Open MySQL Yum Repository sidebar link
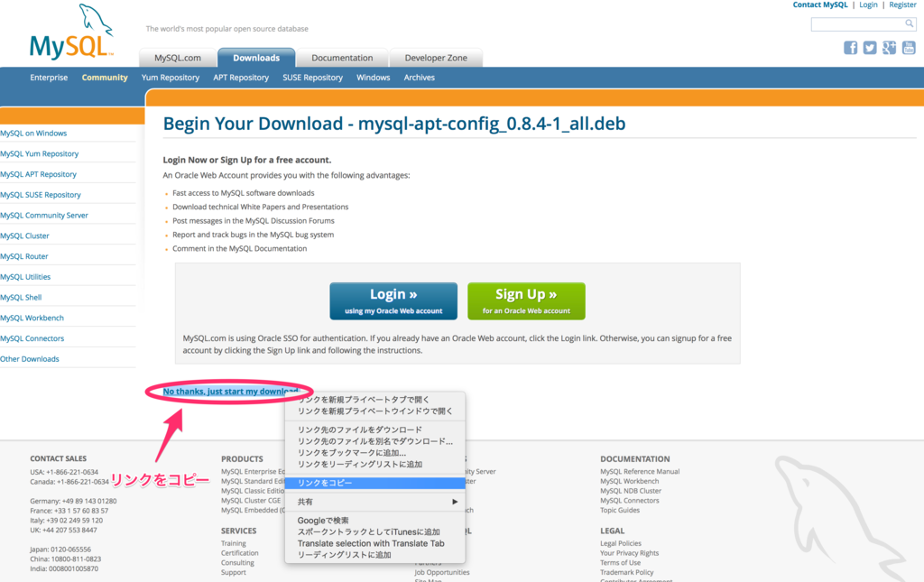 (40, 153)
